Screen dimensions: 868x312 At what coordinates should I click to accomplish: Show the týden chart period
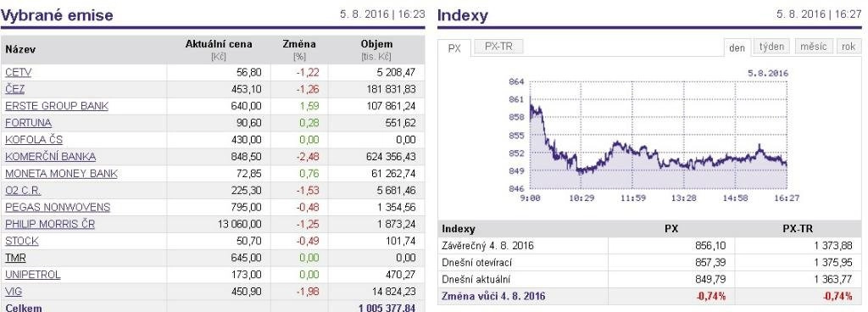771,47
